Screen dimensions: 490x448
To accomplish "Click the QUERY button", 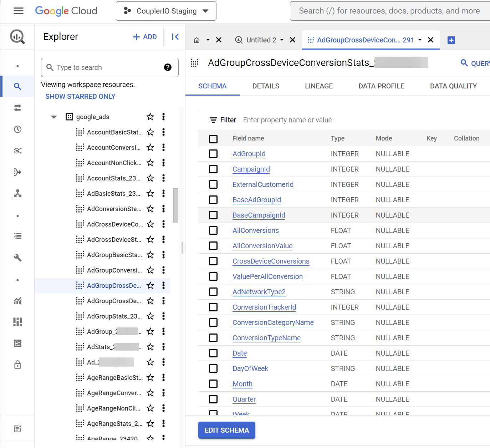I will 475,63.
